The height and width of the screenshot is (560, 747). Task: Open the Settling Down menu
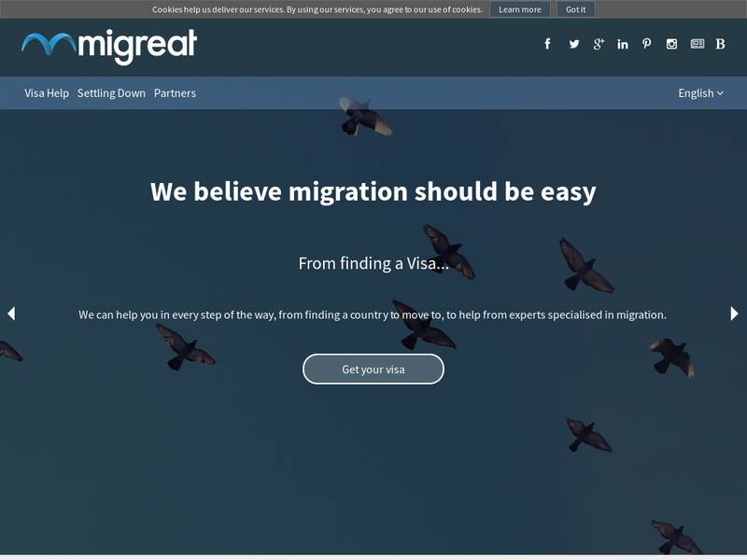tap(111, 92)
